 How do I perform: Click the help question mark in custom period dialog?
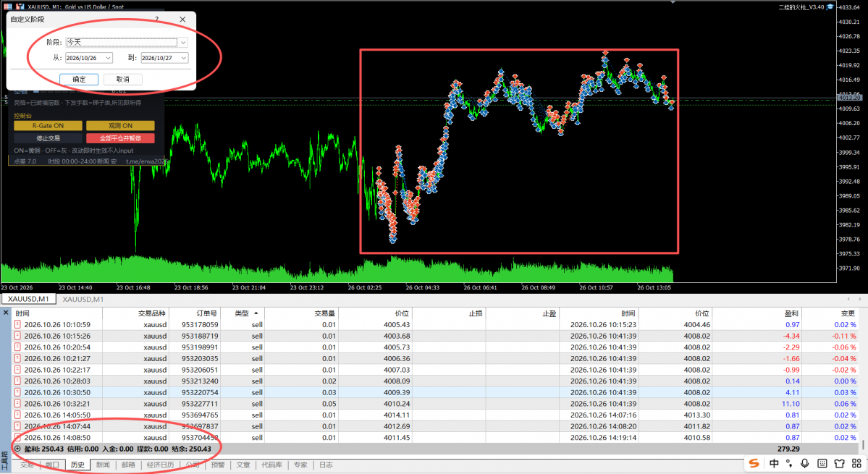point(156,20)
